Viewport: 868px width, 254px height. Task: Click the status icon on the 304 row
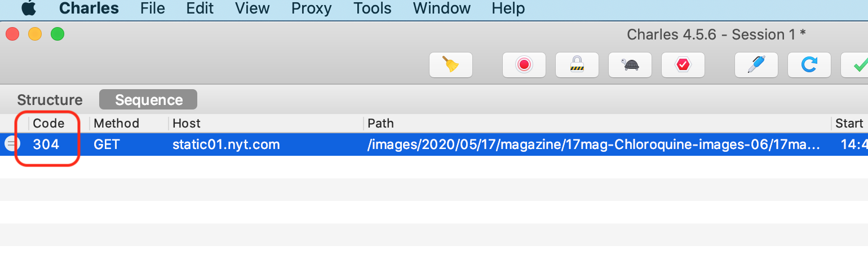click(x=12, y=144)
